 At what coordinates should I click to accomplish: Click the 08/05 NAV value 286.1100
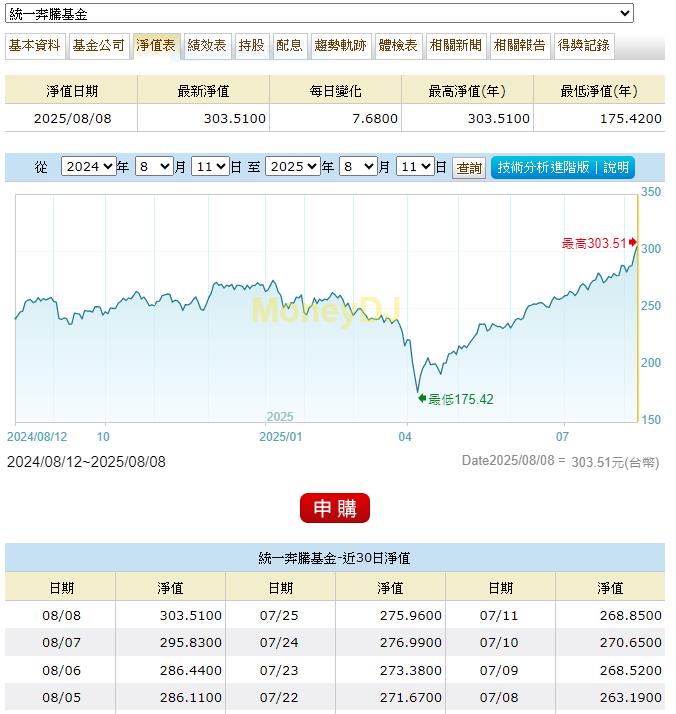190,697
